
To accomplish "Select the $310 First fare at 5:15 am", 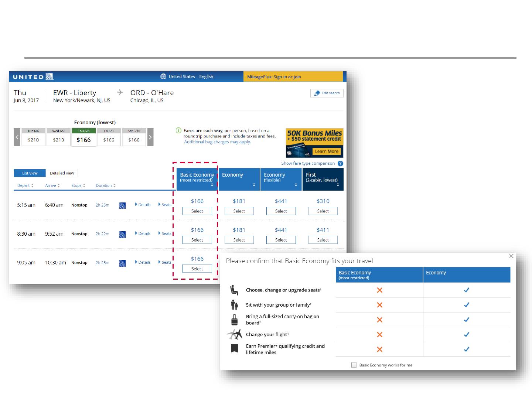I will [x=323, y=211].
